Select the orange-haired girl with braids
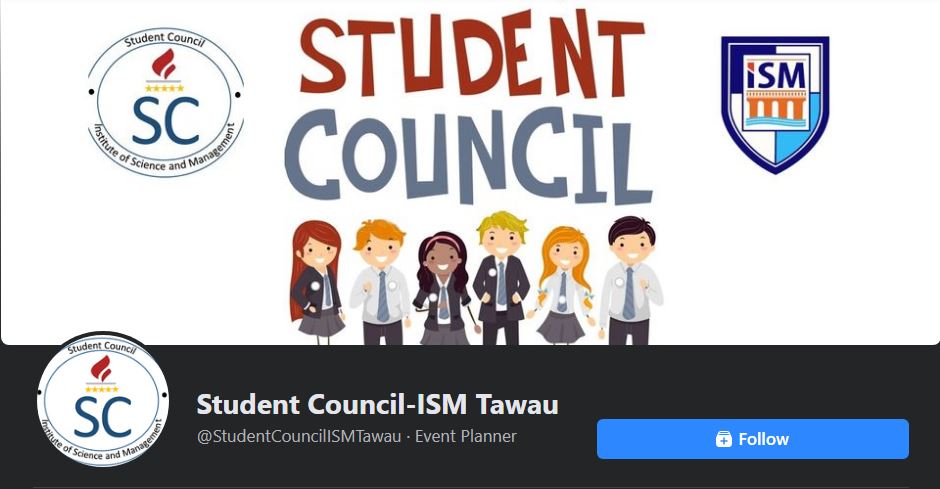This screenshot has width=940, height=489. (562, 285)
